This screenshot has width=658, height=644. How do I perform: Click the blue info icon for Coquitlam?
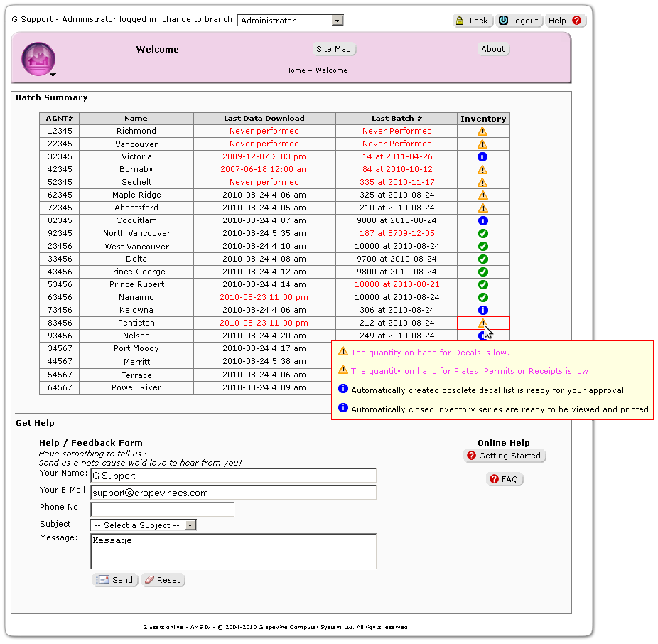[483, 220]
